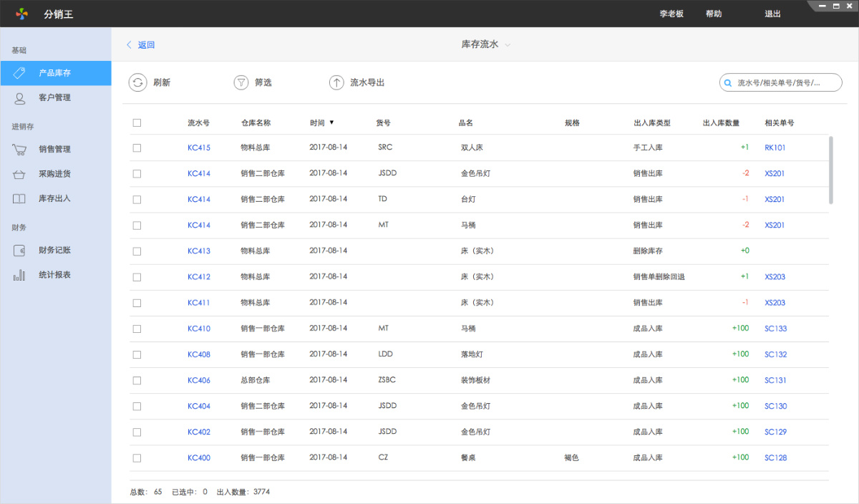Click the 李老板 user name
The height and width of the screenshot is (504, 859).
tap(671, 14)
